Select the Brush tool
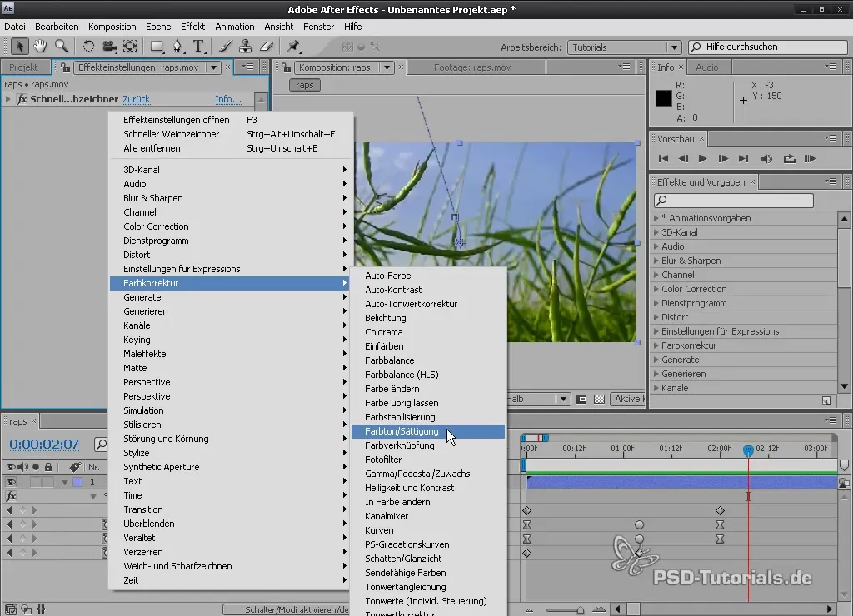The image size is (853, 616). pos(225,47)
